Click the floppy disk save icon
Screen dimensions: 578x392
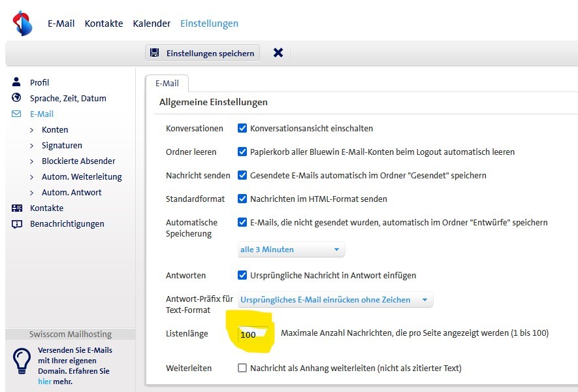click(x=155, y=52)
